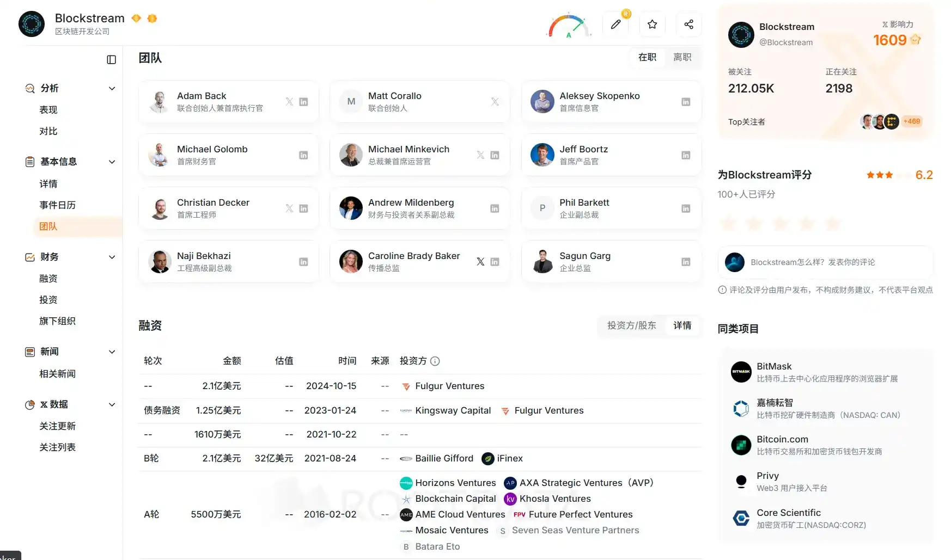
Task: Open Adam Back's team card
Action: click(x=229, y=102)
